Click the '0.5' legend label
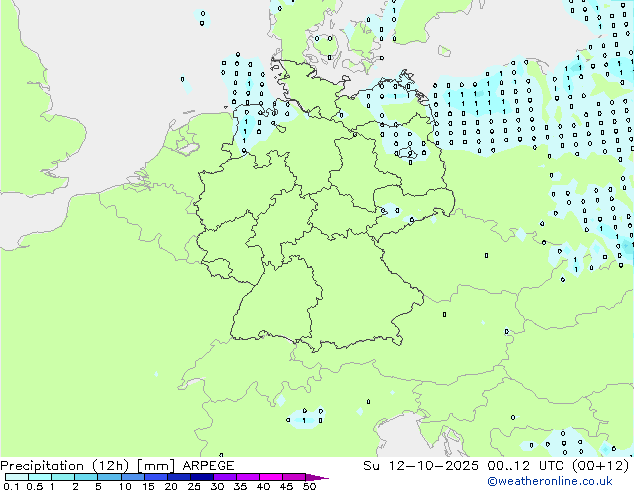This screenshot has width=634, height=490. click(35, 486)
